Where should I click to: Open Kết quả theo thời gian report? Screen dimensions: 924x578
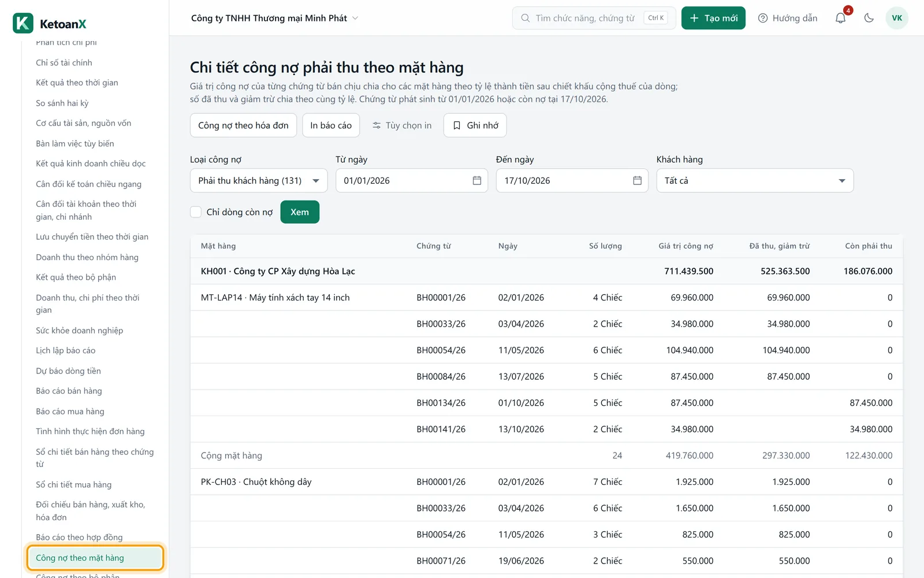(77, 83)
